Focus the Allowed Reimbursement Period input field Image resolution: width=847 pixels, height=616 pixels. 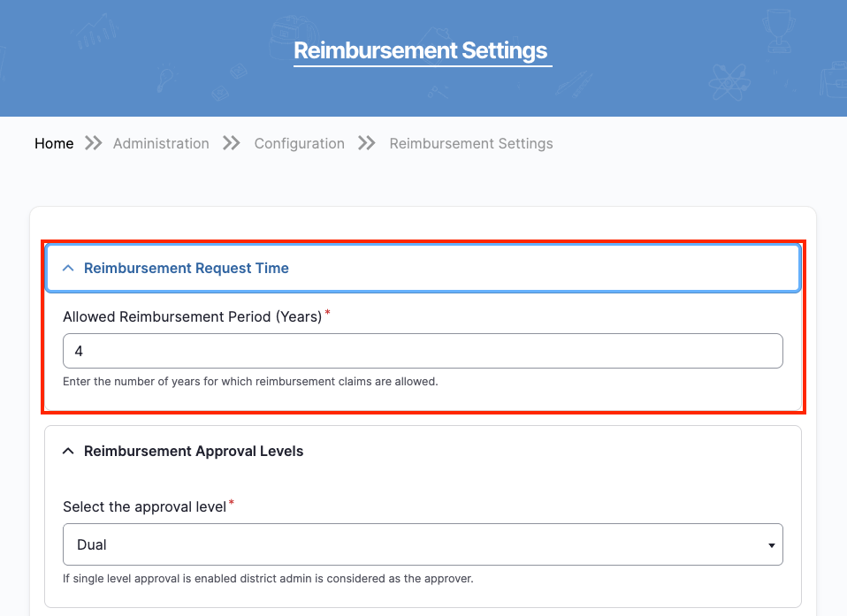[423, 351]
